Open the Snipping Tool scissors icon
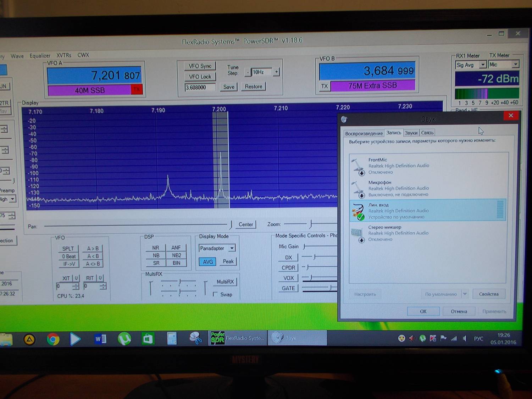Screen dimensions: 532x399 coord(195,338)
